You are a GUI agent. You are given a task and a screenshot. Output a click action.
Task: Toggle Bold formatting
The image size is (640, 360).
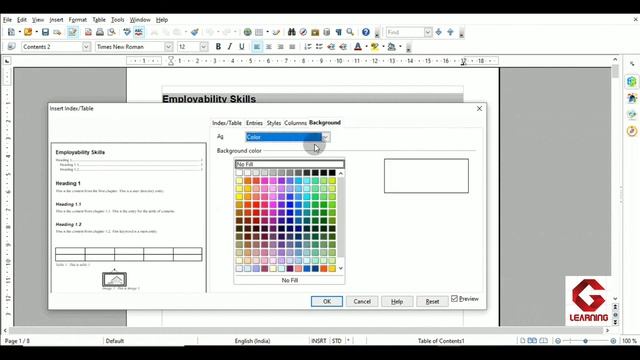[x=218, y=47]
